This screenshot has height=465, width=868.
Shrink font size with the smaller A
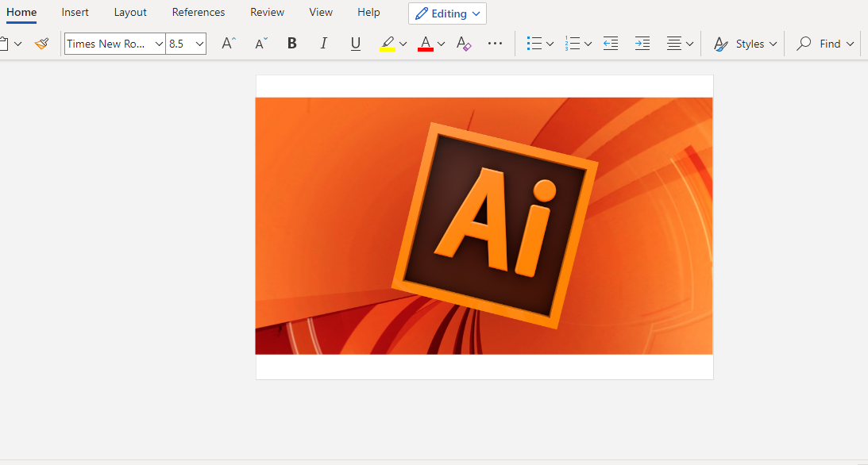(260, 44)
